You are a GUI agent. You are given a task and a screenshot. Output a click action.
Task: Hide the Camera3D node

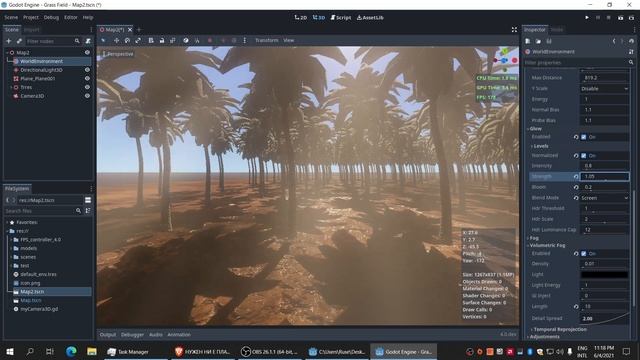pyautogui.click(x=87, y=96)
